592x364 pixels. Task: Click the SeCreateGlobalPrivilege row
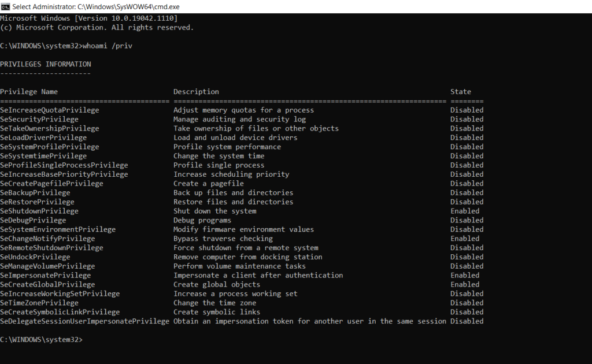tap(49, 284)
